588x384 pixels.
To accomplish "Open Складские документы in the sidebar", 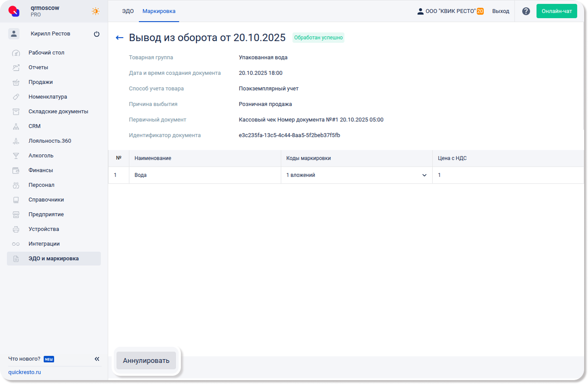I will click(58, 112).
